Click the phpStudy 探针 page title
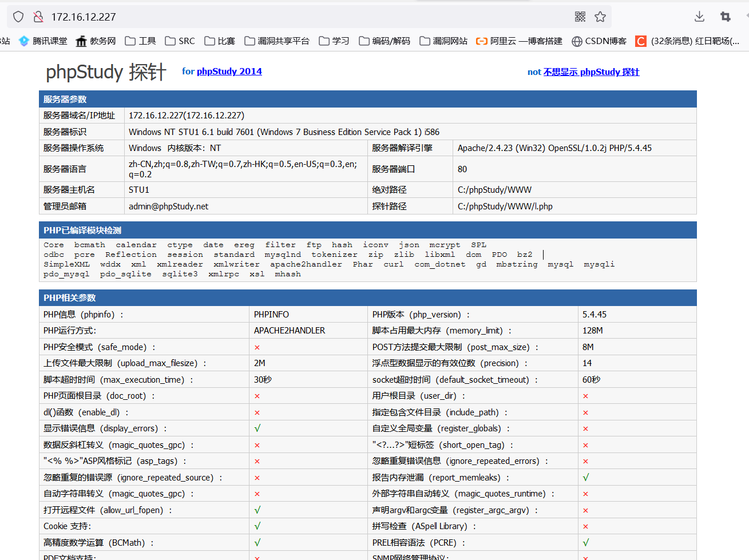Viewport: 749px width, 560px height. pos(106,72)
